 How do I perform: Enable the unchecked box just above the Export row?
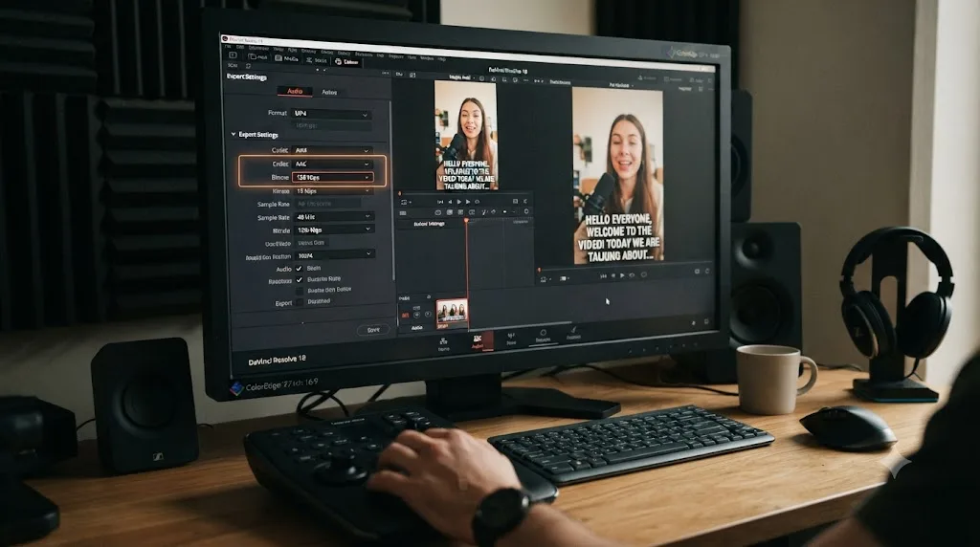[x=300, y=291]
